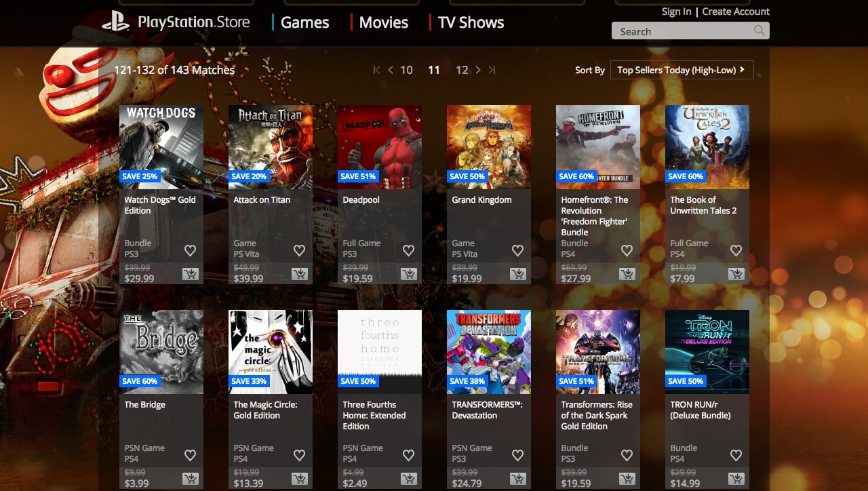Screen dimensions: 868x491
Task: Click the $7.99 price text
Action: coord(682,278)
